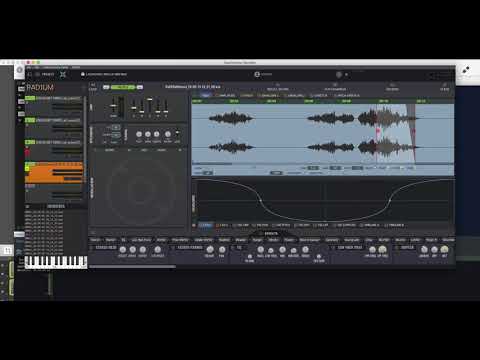The image size is (480, 360).
Task: Toggle the green power button of the third layer
Action: 30,142
